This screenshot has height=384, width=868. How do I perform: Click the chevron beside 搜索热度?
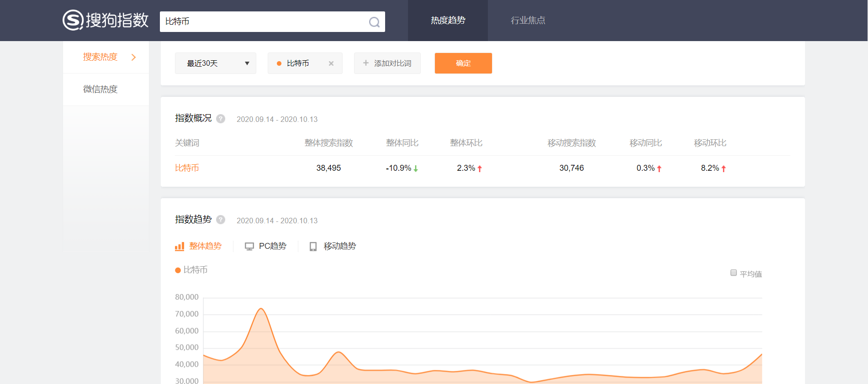coord(133,57)
